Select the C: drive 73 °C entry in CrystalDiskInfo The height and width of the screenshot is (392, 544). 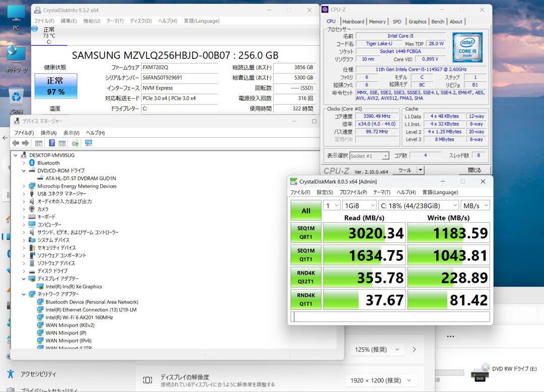(49, 36)
